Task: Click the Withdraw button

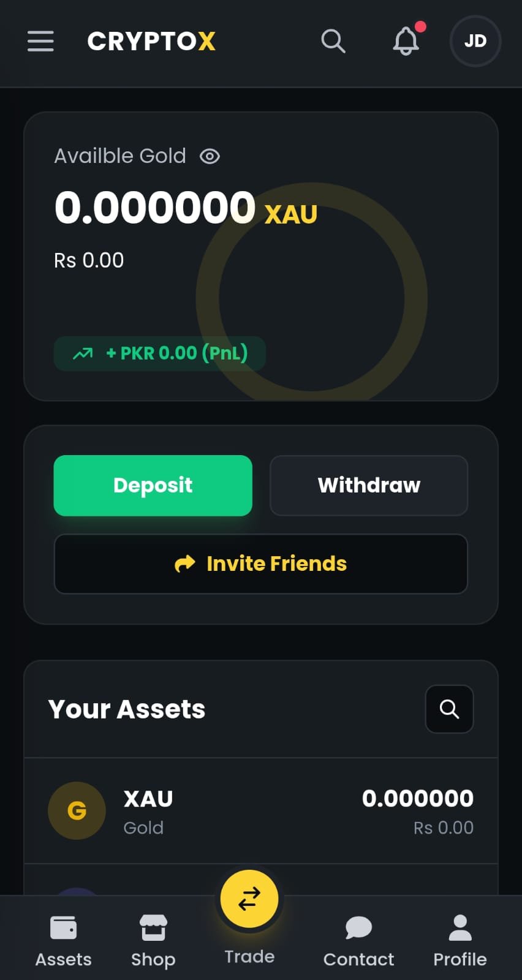Action: click(x=369, y=485)
